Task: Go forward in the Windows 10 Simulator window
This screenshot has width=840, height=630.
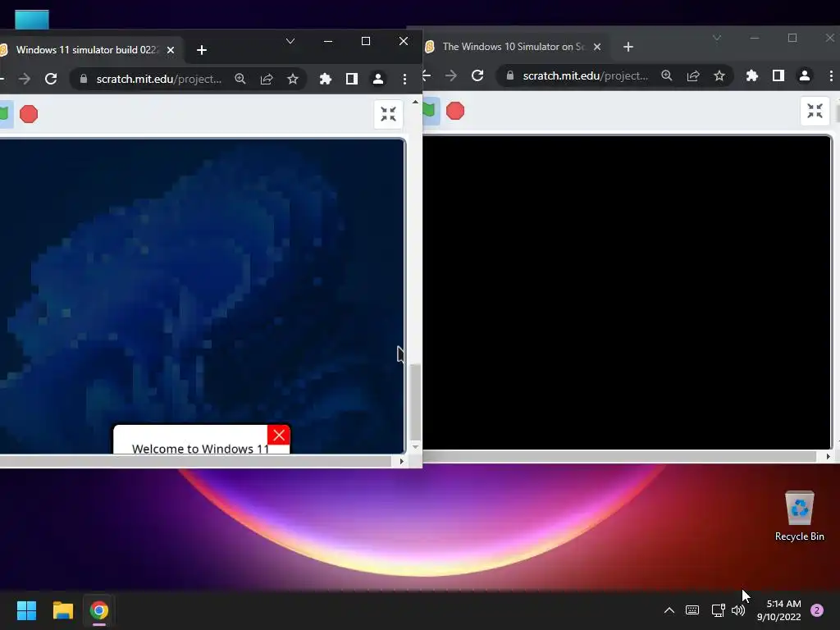Action: 451,76
